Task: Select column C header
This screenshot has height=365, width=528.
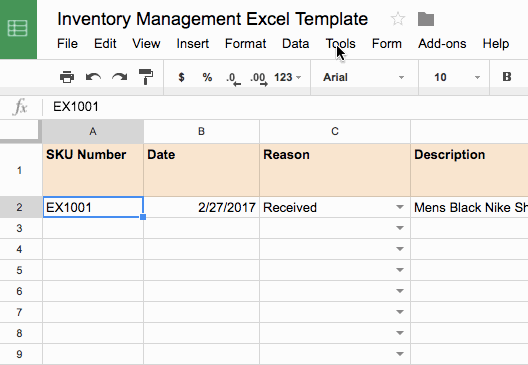Action: 335,131
